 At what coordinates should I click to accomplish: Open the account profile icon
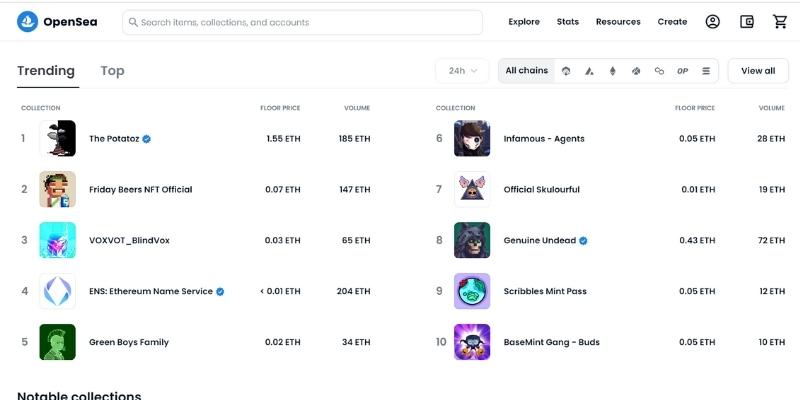712,22
